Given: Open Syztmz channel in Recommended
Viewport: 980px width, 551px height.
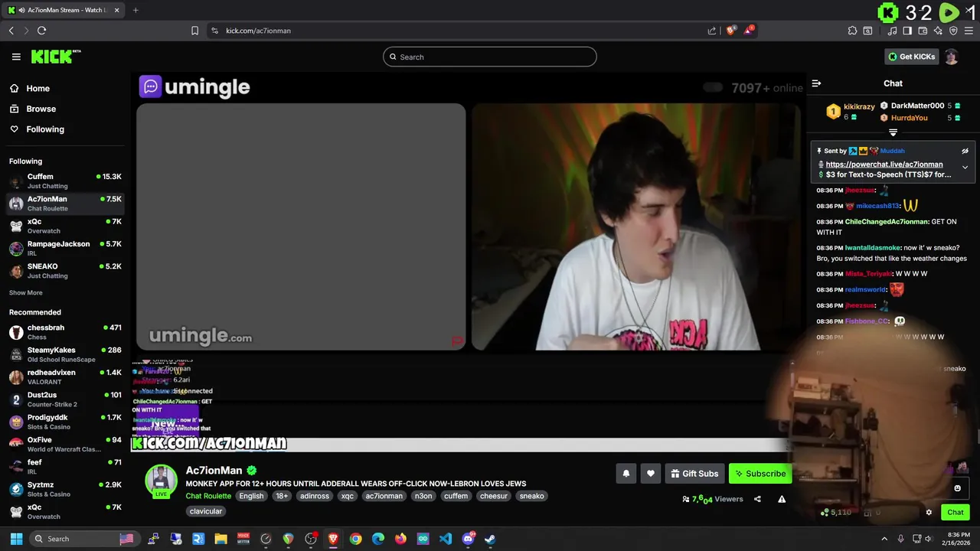Looking at the screenshot, I should point(65,489).
